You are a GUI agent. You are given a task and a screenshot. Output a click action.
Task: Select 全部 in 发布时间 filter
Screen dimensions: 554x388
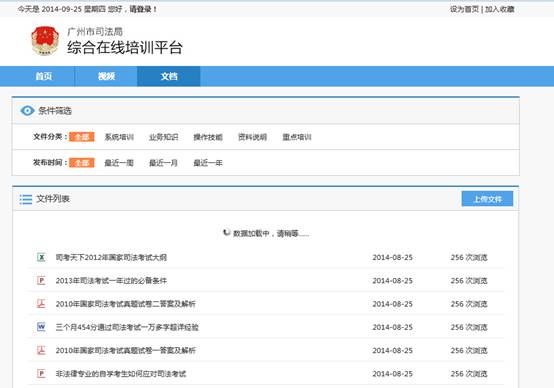[82, 163]
